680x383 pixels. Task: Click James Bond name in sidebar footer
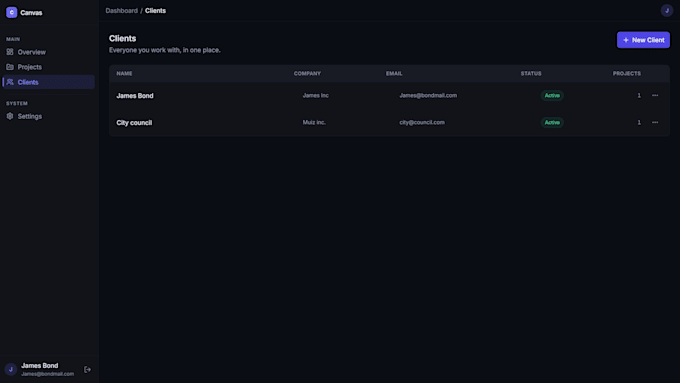point(39,366)
